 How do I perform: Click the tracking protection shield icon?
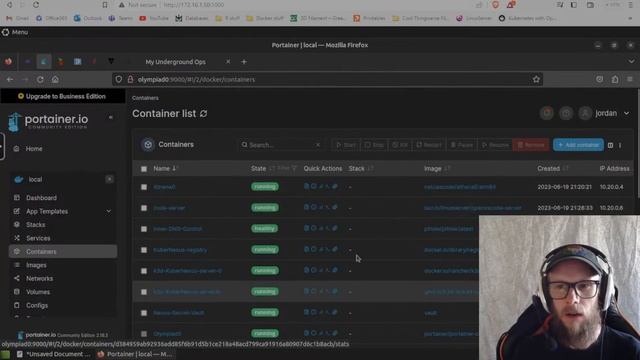pyautogui.click(x=118, y=80)
